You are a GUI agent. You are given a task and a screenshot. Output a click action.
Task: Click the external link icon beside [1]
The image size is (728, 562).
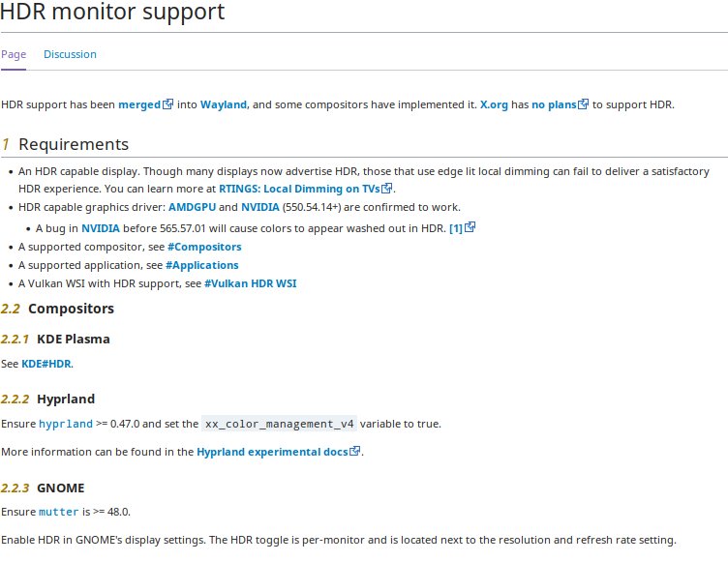(470, 227)
